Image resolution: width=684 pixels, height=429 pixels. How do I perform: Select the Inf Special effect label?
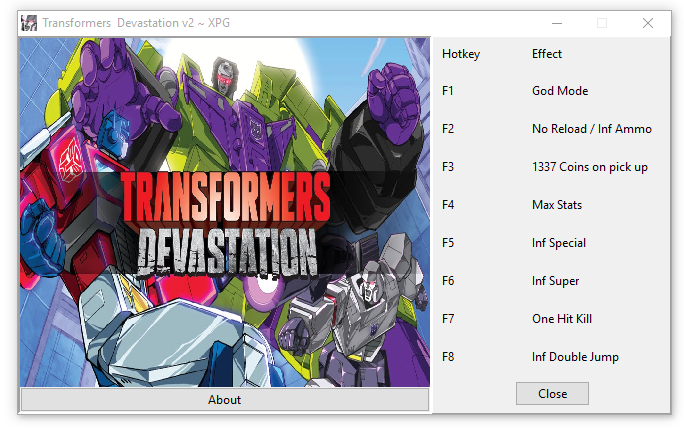point(558,243)
